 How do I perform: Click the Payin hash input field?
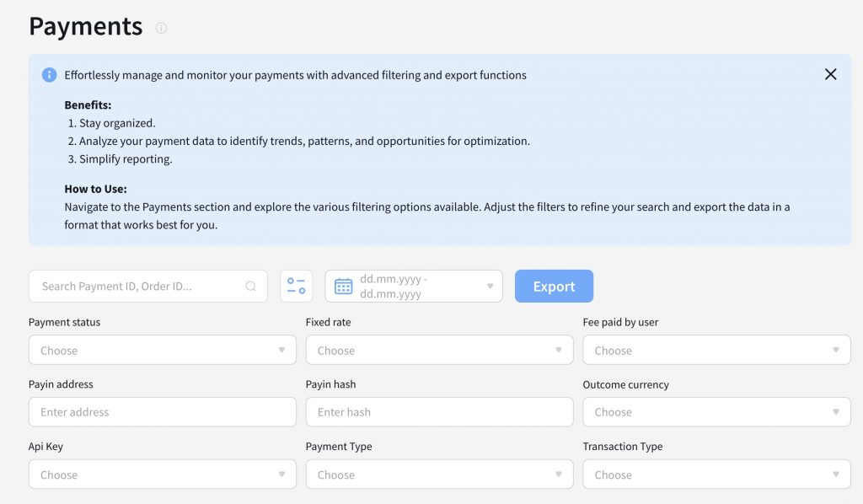coord(439,412)
